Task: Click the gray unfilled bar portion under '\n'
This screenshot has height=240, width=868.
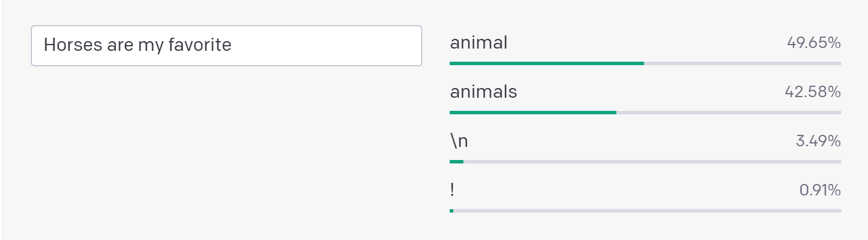Action: [652, 162]
